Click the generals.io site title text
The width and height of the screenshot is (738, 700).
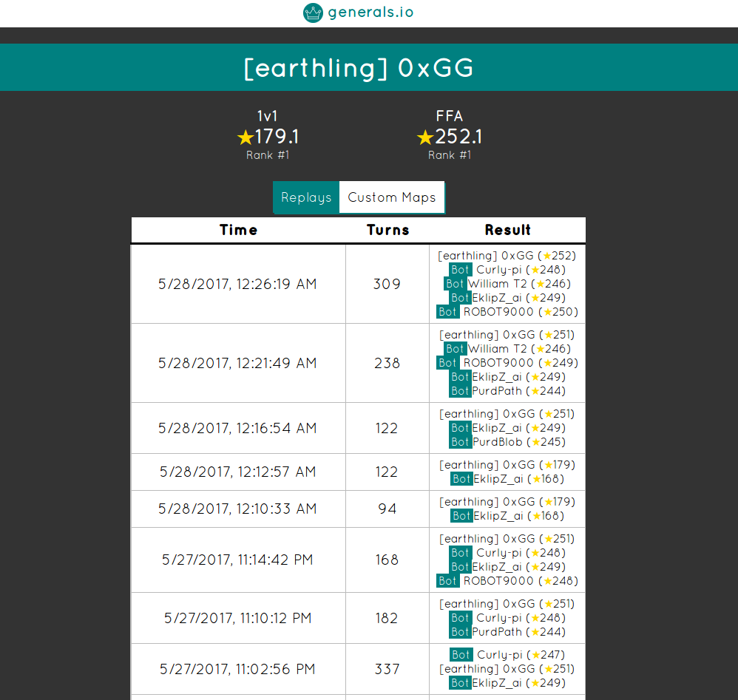[370, 13]
